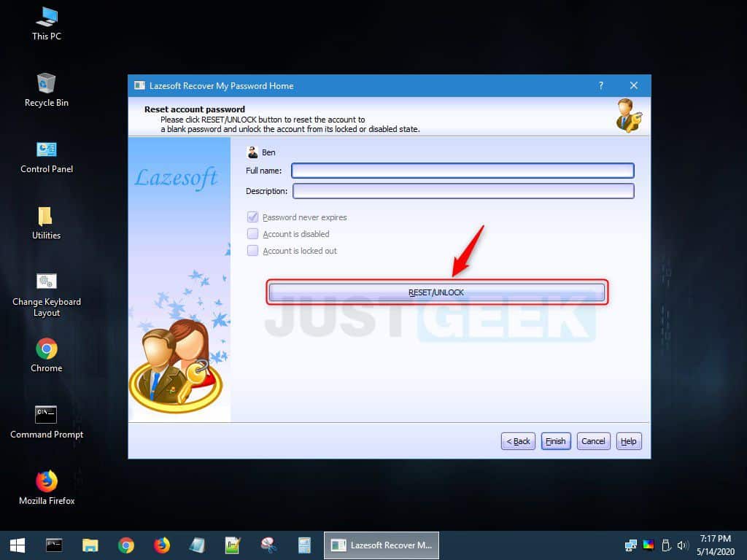
Task: Click the network tray icon
Action: pyautogui.click(x=631, y=545)
